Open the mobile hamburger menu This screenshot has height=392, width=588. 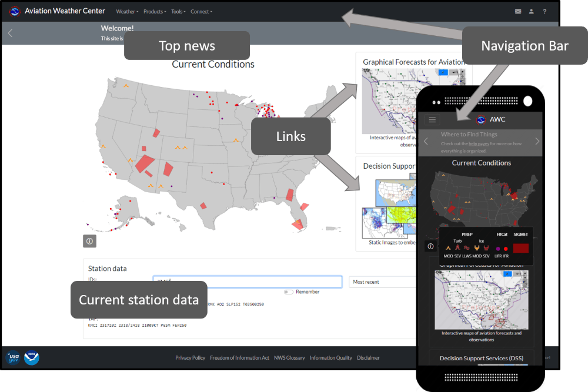(432, 119)
